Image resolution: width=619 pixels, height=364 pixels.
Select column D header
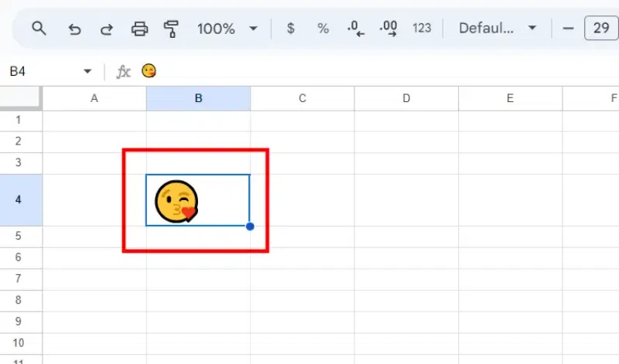click(406, 98)
